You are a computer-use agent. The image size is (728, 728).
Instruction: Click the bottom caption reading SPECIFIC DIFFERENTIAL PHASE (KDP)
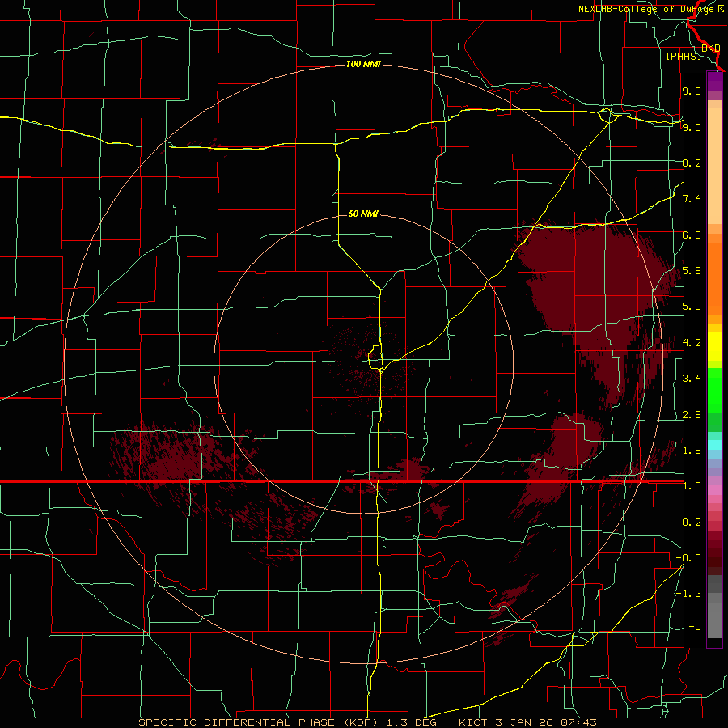pos(257,722)
